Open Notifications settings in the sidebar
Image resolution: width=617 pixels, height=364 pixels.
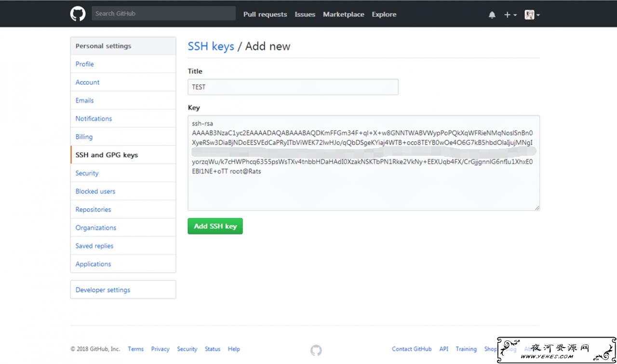[123, 118]
